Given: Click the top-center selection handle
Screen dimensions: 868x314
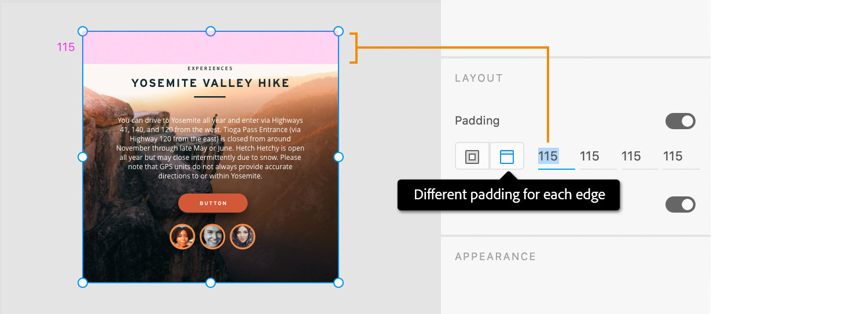Looking at the screenshot, I should [211, 31].
